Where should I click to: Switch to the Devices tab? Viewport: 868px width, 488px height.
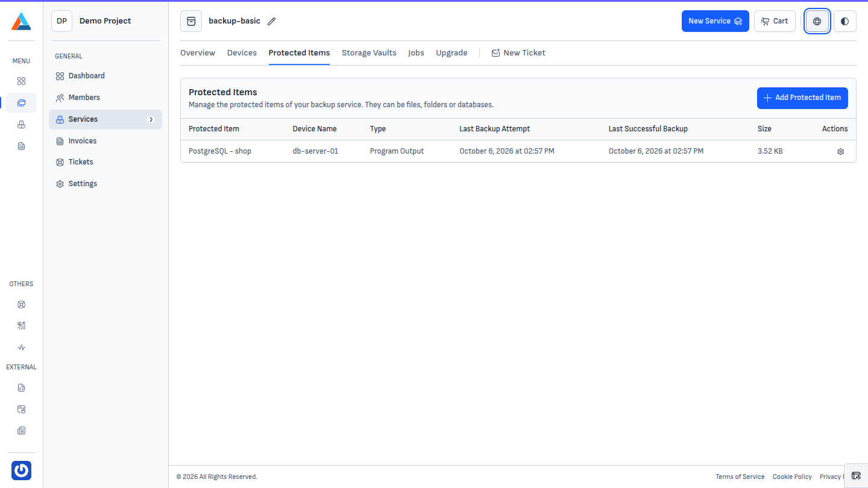(242, 53)
